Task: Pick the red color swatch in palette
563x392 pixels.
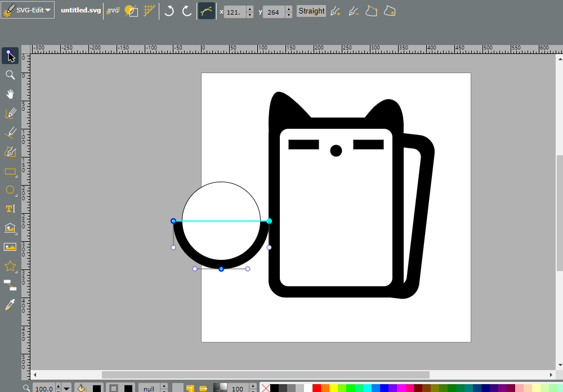Action: click(x=316, y=388)
